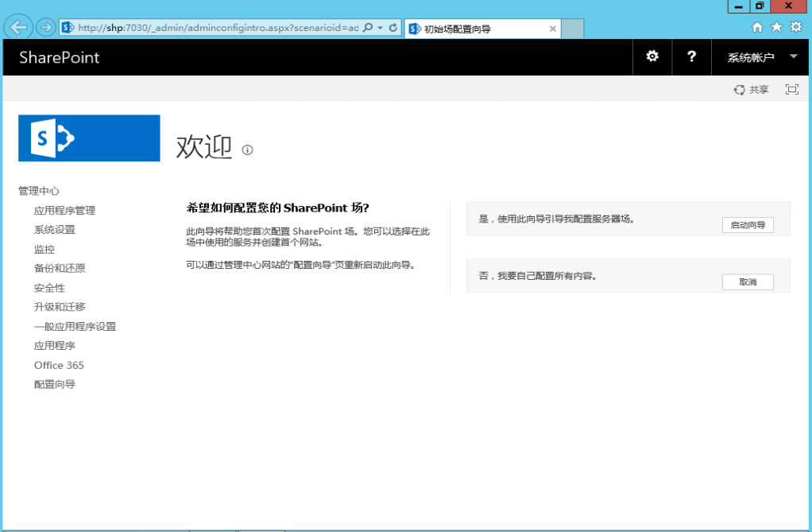The width and height of the screenshot is (812, 532).
Task: Click the 启动向导 button
Action: (x=748, y=225)
